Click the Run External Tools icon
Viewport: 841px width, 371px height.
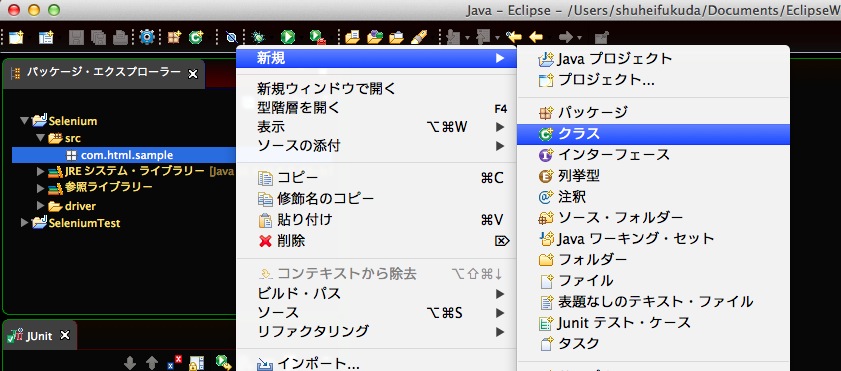(x=318, y=37)
